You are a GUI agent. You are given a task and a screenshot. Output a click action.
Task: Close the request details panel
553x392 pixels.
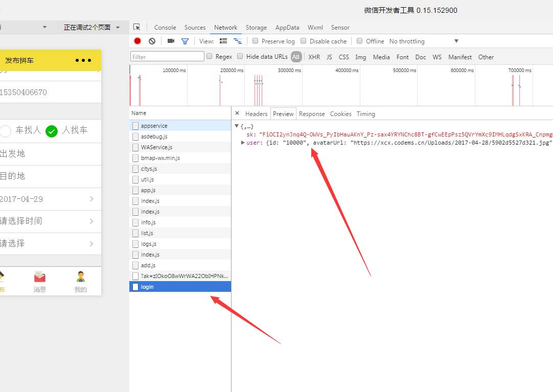click(x=237, y=113)
